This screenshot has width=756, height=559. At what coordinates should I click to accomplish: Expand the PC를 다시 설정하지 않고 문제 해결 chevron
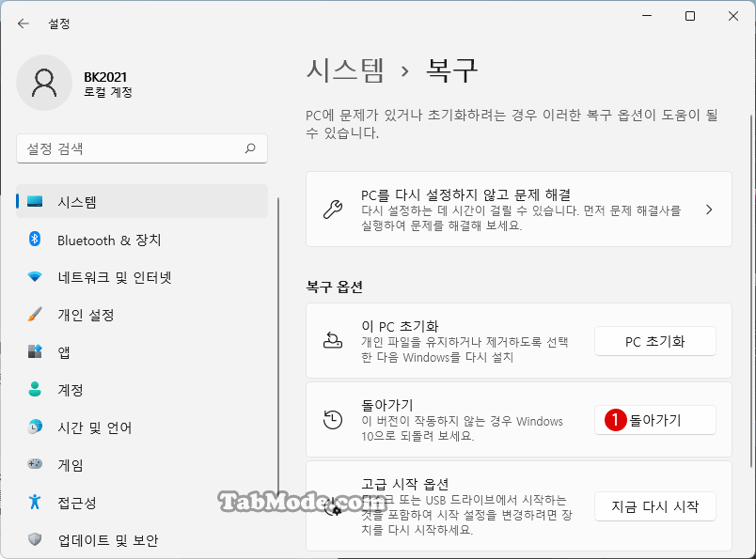pyautogui.click(x=709, y=210)
